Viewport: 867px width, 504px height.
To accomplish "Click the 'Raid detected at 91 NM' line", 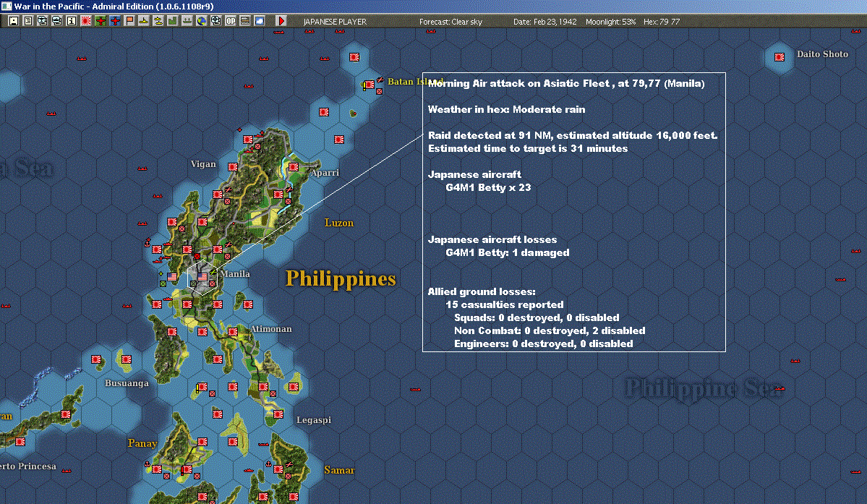I will click(573, 135).
